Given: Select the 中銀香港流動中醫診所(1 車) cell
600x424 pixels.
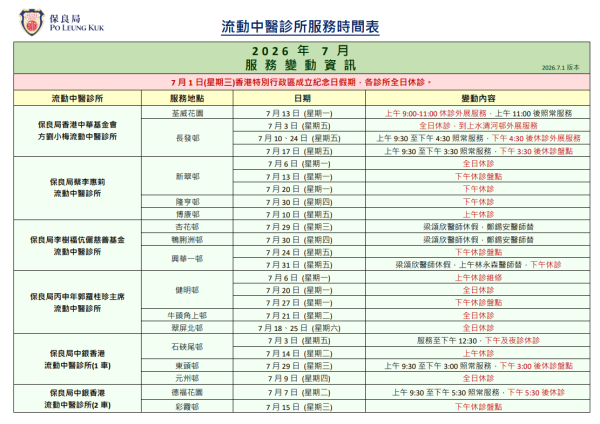Looking at the screenshot, I should (x=77, y=359).
